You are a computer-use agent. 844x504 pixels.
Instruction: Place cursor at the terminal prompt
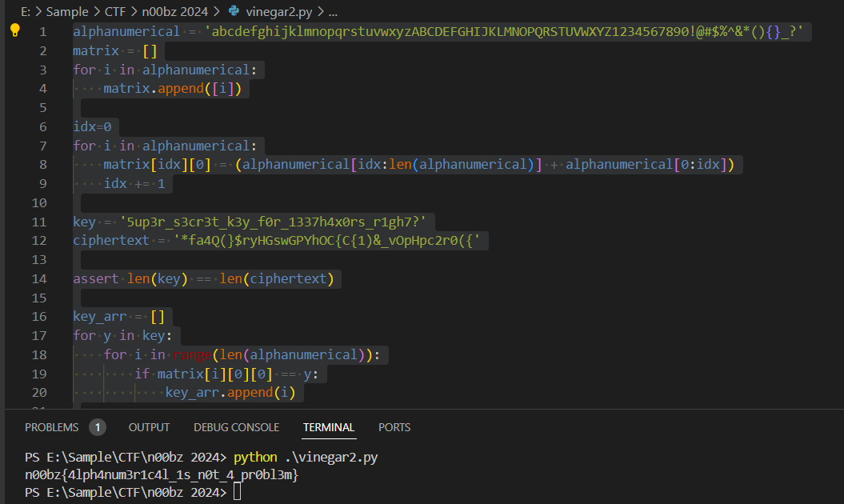coord(237,493)
